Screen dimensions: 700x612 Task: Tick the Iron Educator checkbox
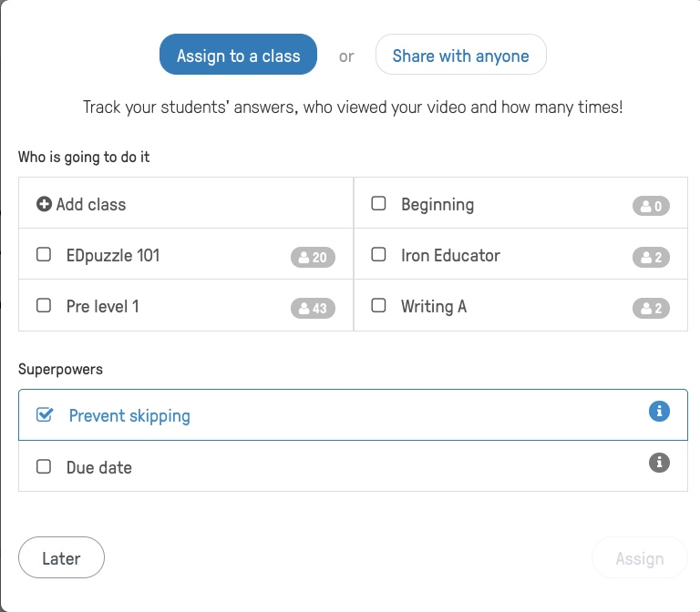click(378, 255)
